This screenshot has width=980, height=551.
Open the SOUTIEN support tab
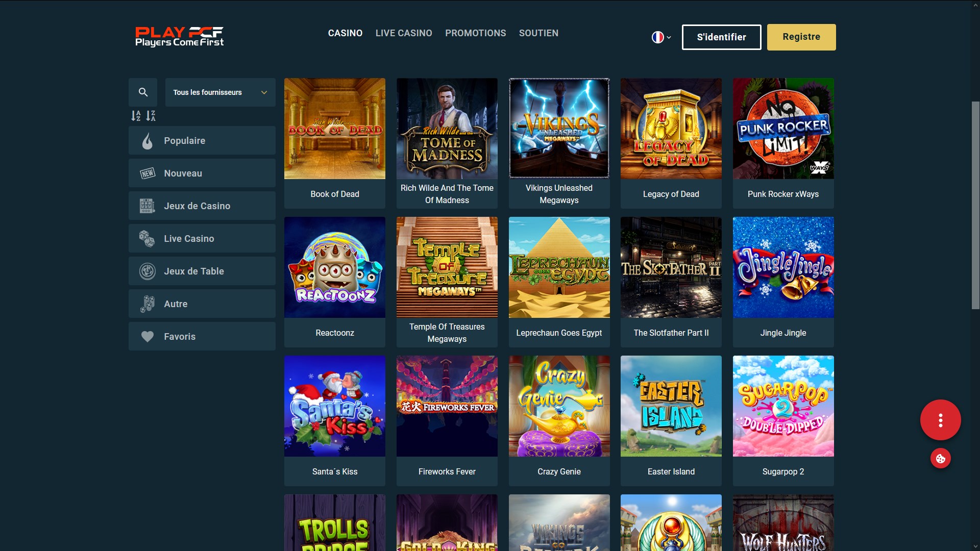pos(538,33)
